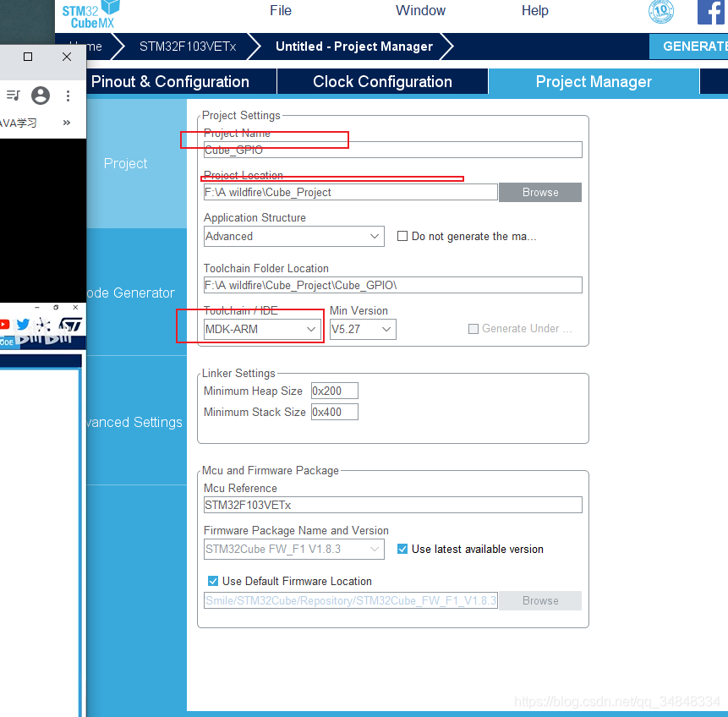Viewport: 728px width, 717px height.
Task: Click the firmware repository path field
Action: (351, 601)
